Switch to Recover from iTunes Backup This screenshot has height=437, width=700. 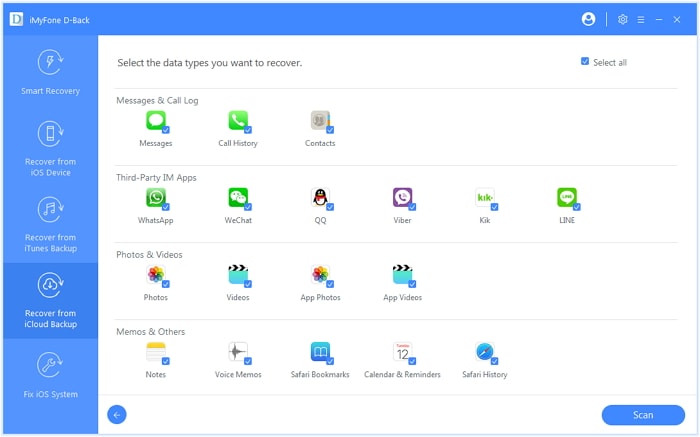point(50,224)
